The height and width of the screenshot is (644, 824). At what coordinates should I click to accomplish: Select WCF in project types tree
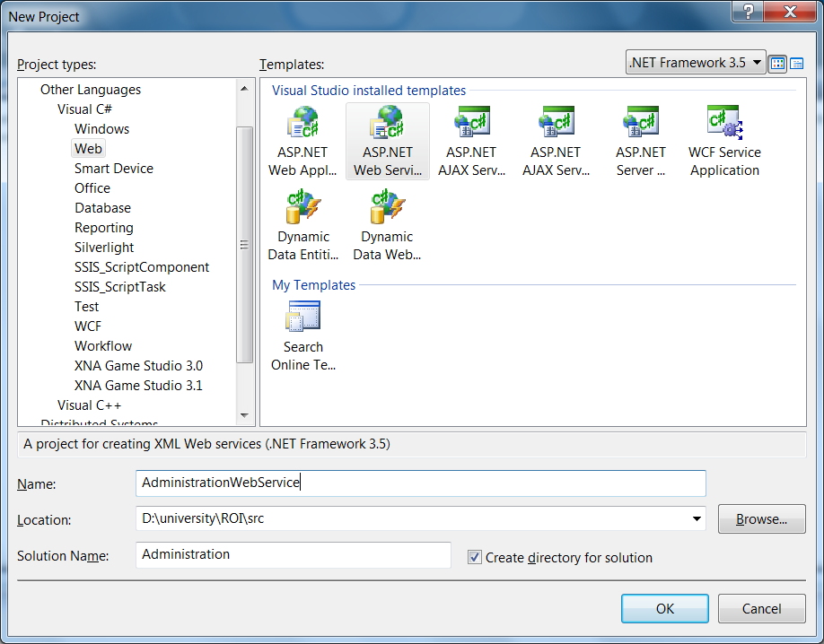pos(88,326)
